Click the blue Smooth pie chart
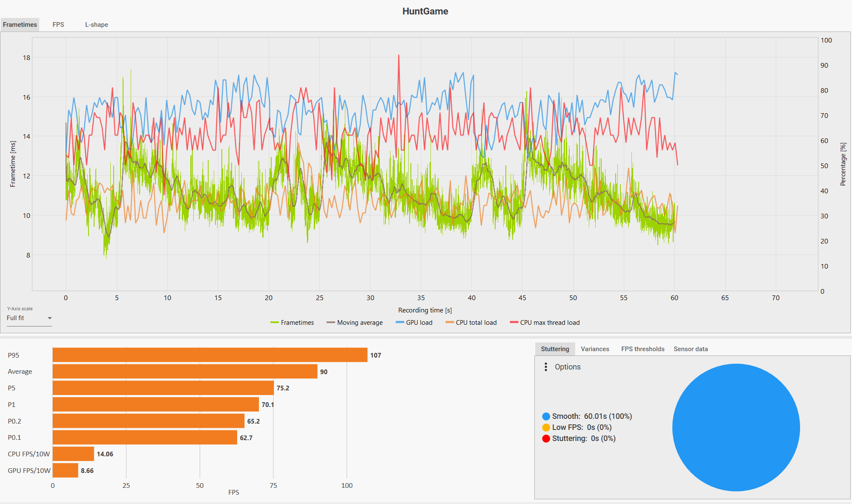852x504 pixels. point(736,427)
